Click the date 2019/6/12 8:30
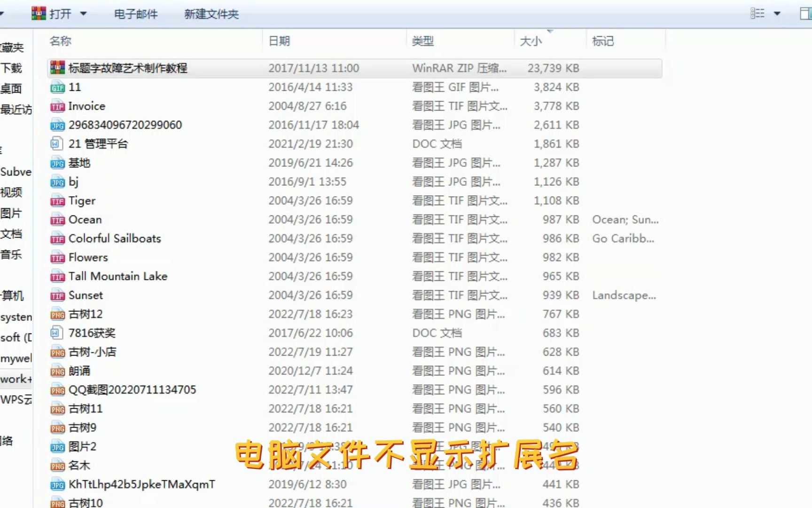812x508 pixels. (307, 484)
